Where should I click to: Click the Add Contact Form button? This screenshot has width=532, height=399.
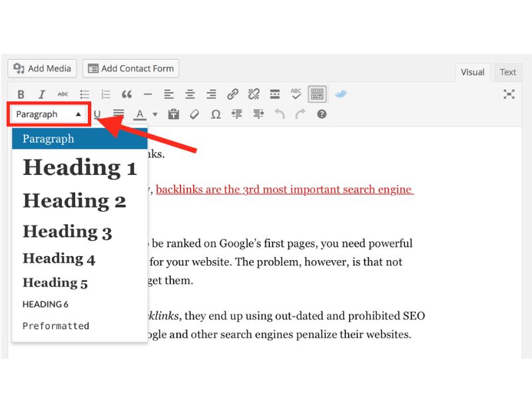pos(130,68)
